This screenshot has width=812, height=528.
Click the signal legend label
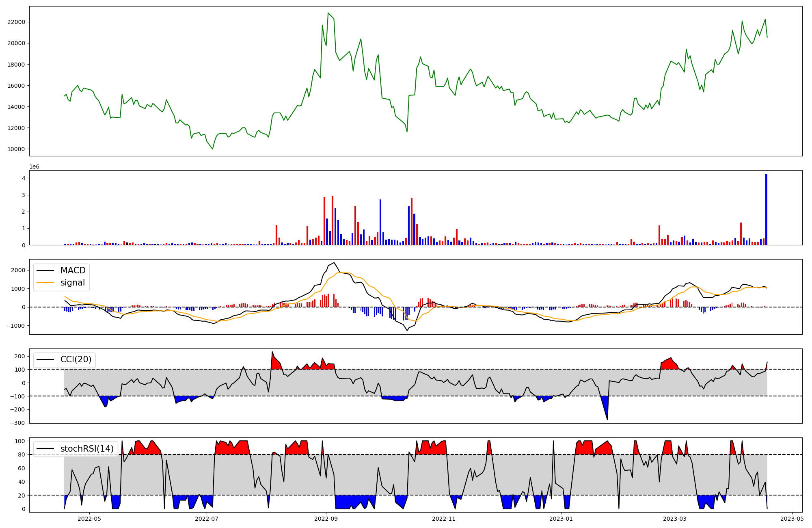click(x=73, y=283)
